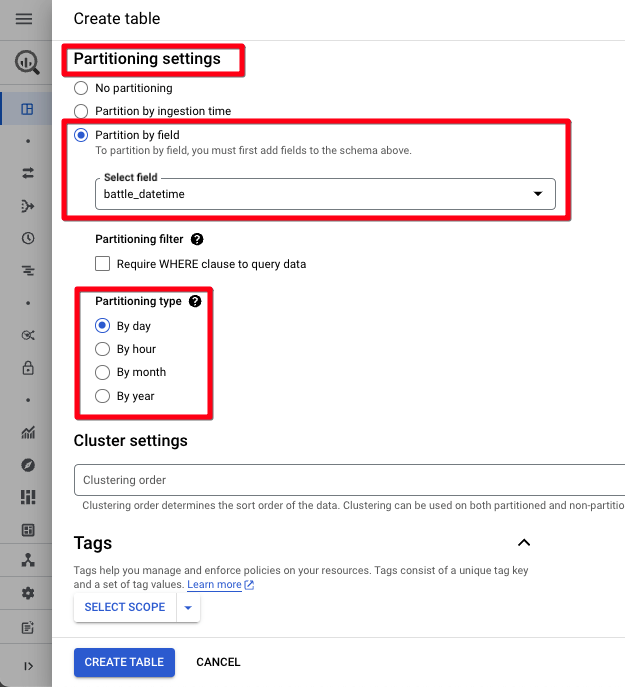This screenshot has height=687, width=625.
Task: Click the BI Engine table-square icon
Action: pos(28,530)
